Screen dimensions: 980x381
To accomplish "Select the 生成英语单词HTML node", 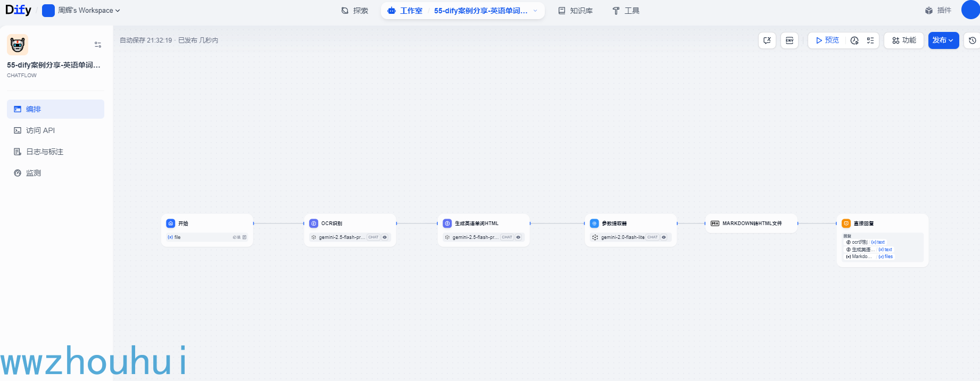I will [x=484, y=230].
